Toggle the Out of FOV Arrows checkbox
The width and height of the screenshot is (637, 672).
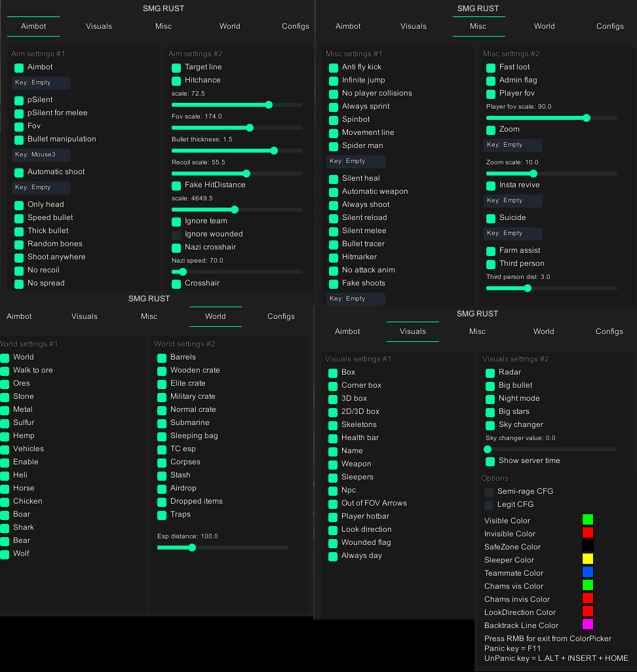(x=333, y=504)
